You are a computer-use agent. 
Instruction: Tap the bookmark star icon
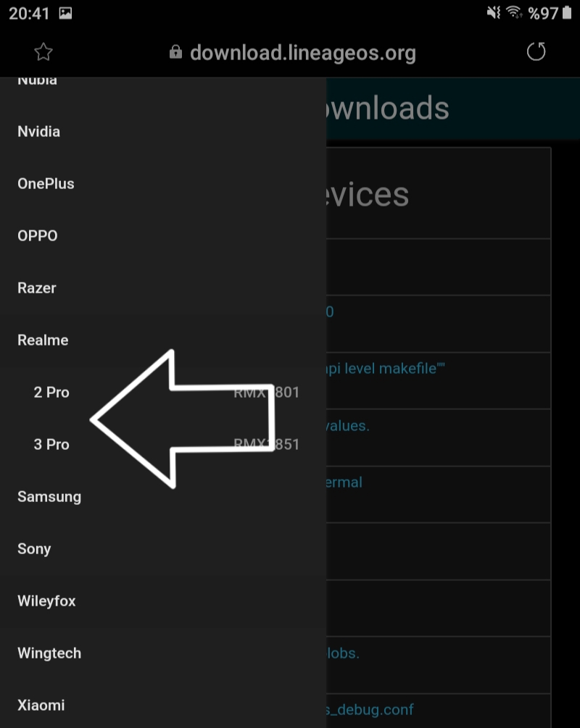[x=43, y=52]
